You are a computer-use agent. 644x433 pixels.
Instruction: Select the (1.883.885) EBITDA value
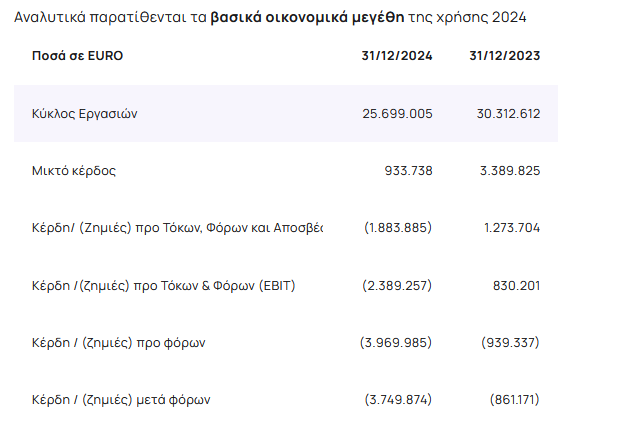coord(398,228)
